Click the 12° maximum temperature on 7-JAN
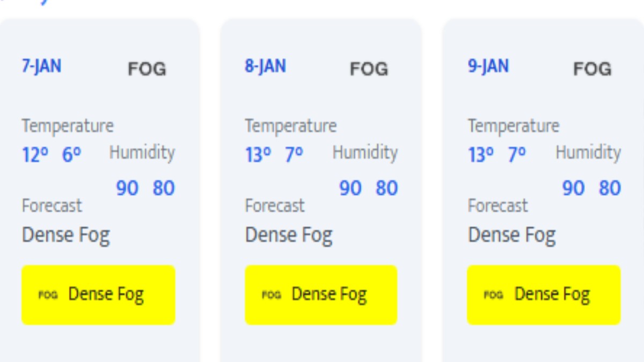Viewport: 644px width, 362px height. click(35, 155)
